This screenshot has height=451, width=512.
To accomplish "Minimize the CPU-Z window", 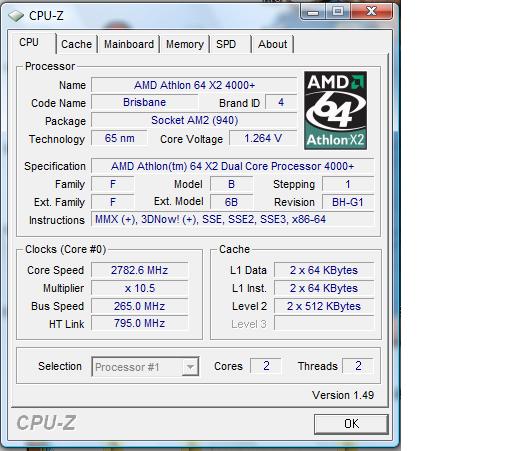I will (x=313, y=12).
